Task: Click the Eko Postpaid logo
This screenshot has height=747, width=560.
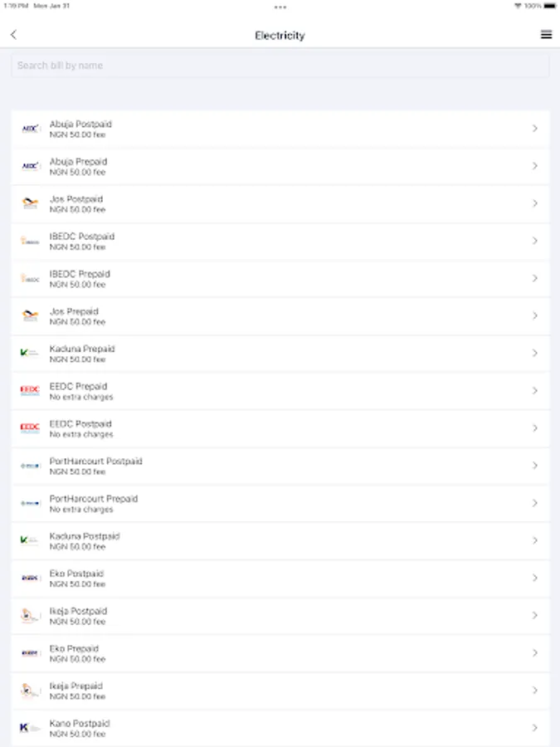Action: point(30,578)
